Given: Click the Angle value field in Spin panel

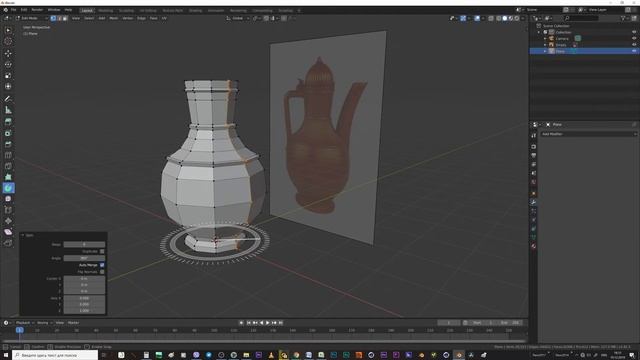Looking at the screenshot, I should point(84,258).
